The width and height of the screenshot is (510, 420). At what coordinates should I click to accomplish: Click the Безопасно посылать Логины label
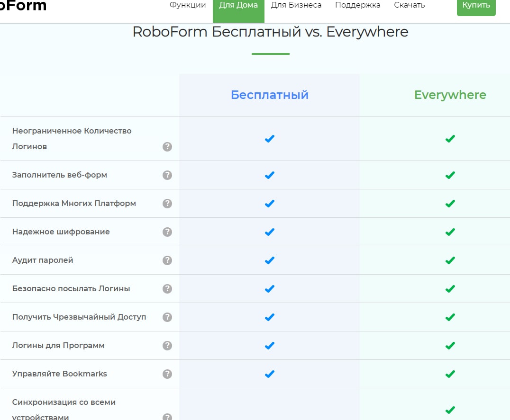(71, 288)
